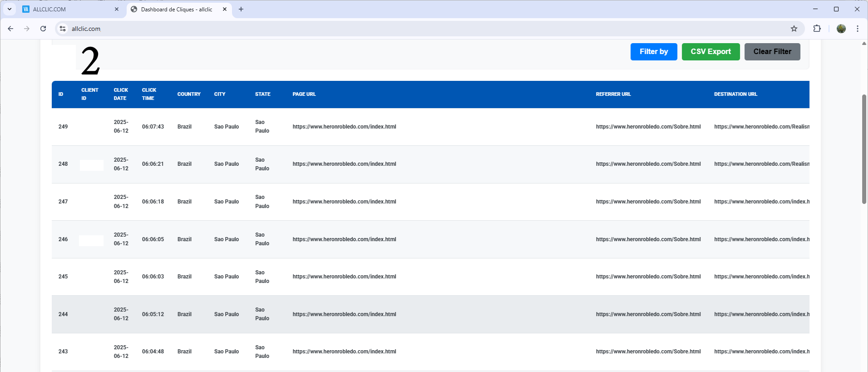
Task: Click the click time 06:05:12
Action: tap(153, 314)
